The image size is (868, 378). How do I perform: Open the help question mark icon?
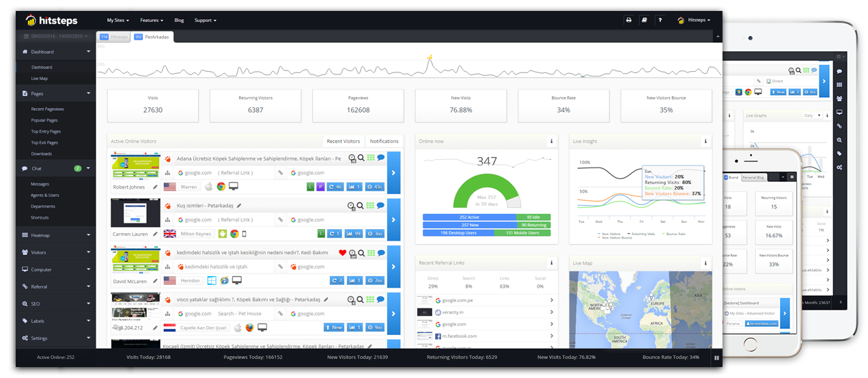point(660,21)
